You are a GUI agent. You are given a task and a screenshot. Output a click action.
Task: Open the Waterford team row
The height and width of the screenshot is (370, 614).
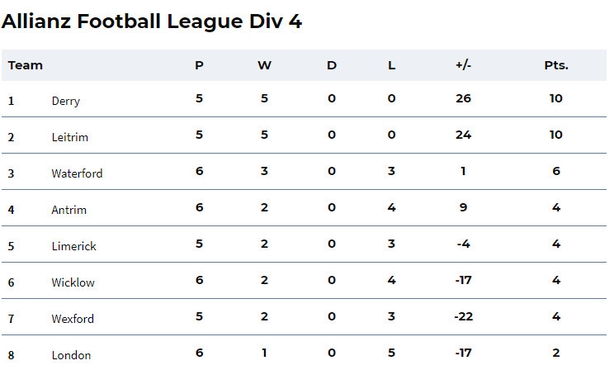coord(304,171)
